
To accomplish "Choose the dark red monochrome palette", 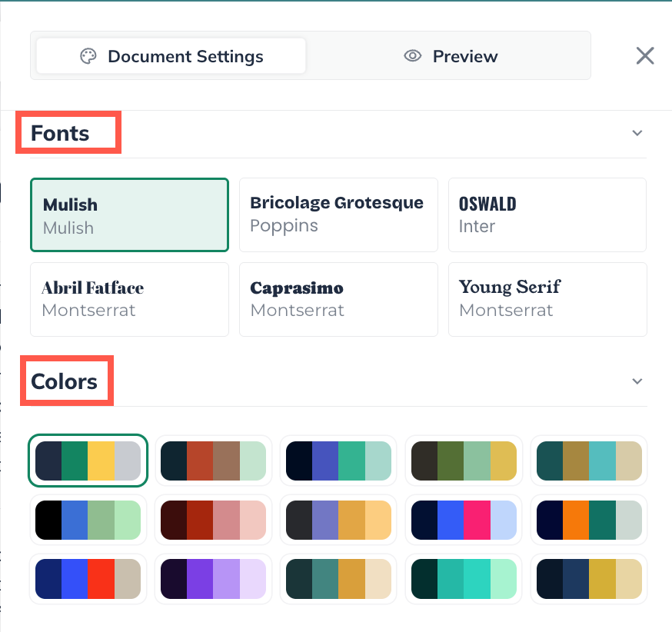I will (x=214, y=520).
